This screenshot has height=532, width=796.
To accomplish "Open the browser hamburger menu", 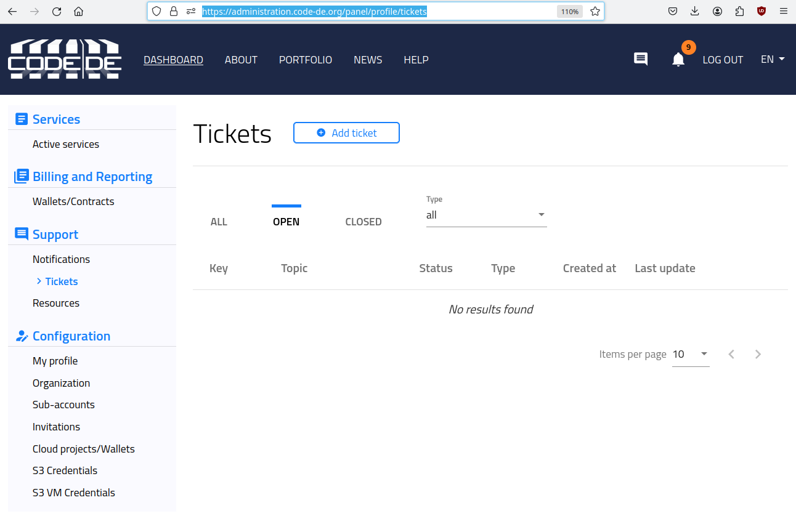I will [x=784, y=11].
